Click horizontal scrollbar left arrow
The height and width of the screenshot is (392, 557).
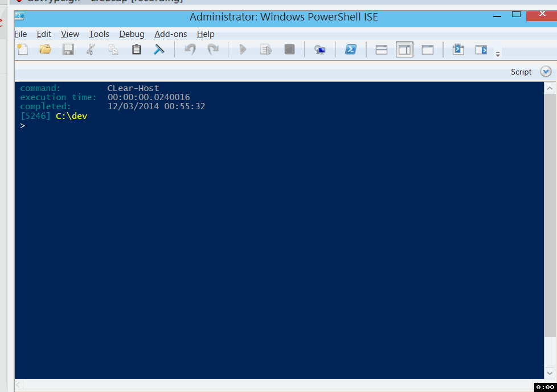[x=18, y=385]
